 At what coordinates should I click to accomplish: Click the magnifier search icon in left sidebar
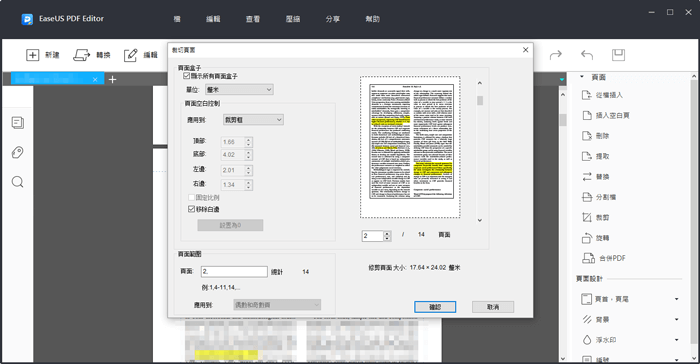click(17, 182)
